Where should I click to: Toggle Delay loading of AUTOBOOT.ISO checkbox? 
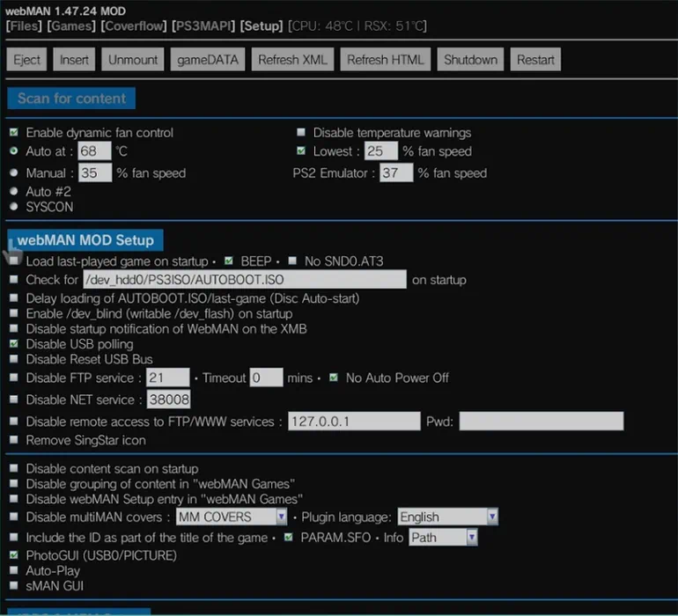(x=14, y=297)
